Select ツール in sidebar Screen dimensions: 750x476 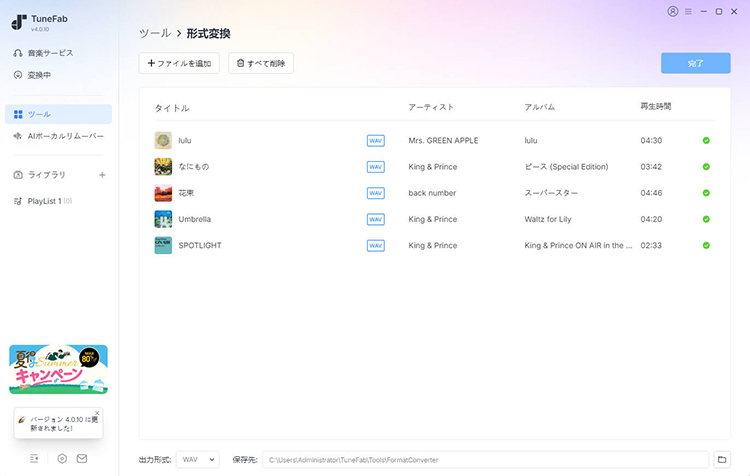pos(58,114)
